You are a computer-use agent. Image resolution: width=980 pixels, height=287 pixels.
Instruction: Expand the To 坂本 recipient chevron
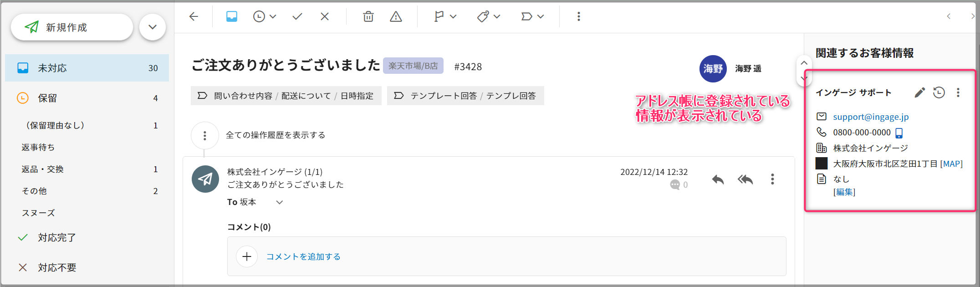(280, 202)
